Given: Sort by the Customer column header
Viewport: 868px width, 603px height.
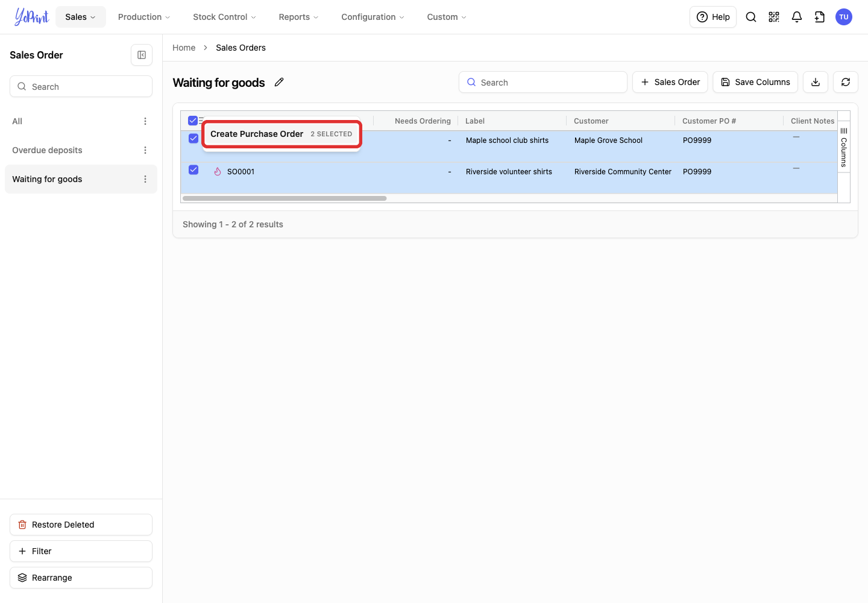Looking at the screenshot, I should pyautogui.click(x=591, y=121).
